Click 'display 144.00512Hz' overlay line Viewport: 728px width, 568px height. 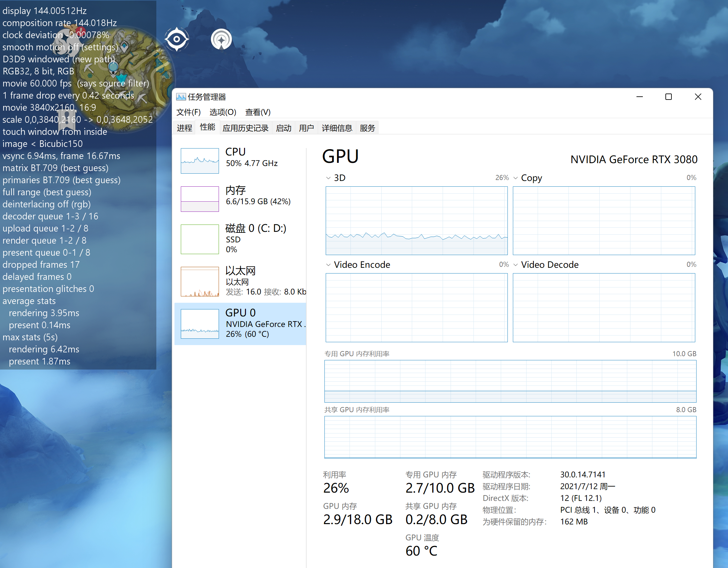tap(45, 11)
